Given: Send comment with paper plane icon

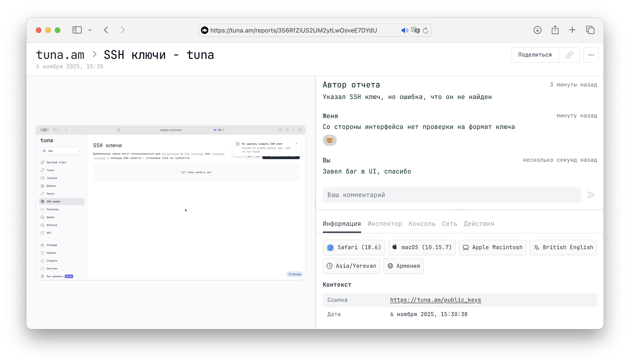Looking at the screenshot, I should [591, 195].
